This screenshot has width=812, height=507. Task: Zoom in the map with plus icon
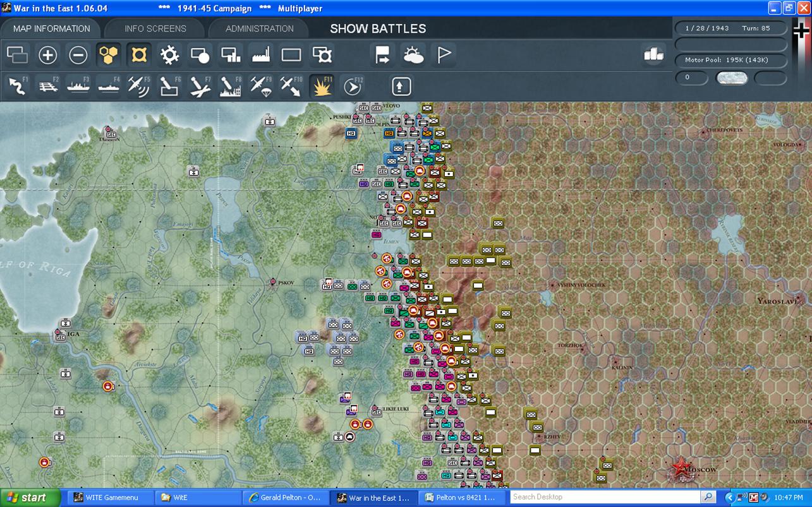point(47,56)
